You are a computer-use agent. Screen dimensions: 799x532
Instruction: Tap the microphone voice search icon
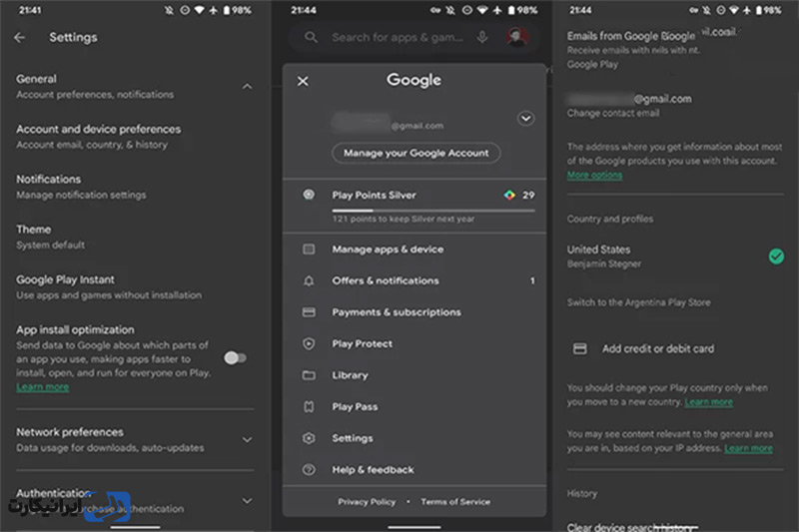482,37
